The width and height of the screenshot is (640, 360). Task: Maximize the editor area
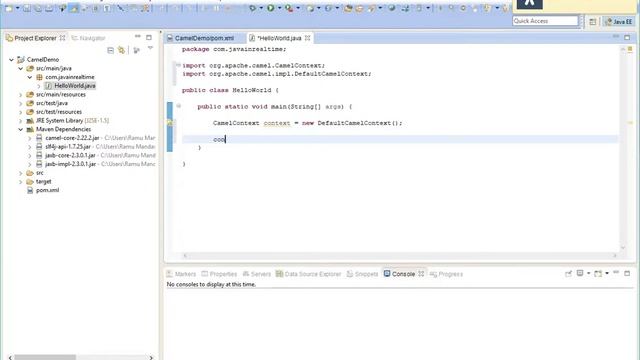coord(627,37)
